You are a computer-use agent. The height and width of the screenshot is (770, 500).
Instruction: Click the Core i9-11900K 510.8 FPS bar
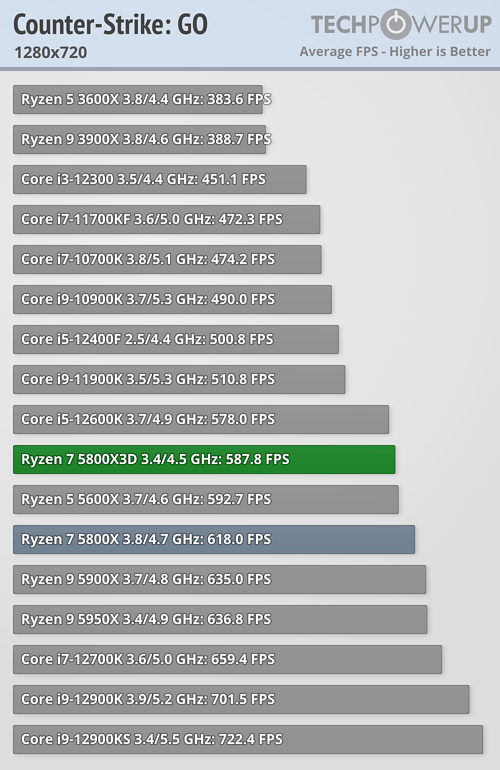[179, 380]
